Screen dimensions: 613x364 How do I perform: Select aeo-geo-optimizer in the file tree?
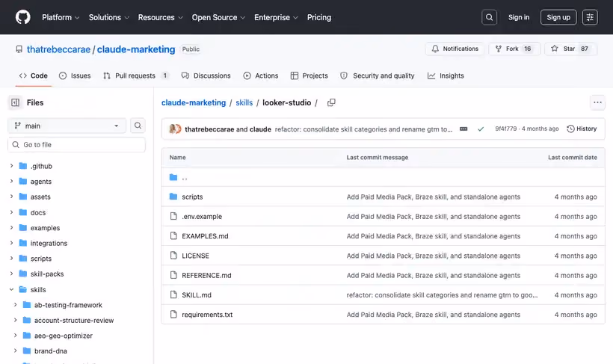tap(64, 336)
